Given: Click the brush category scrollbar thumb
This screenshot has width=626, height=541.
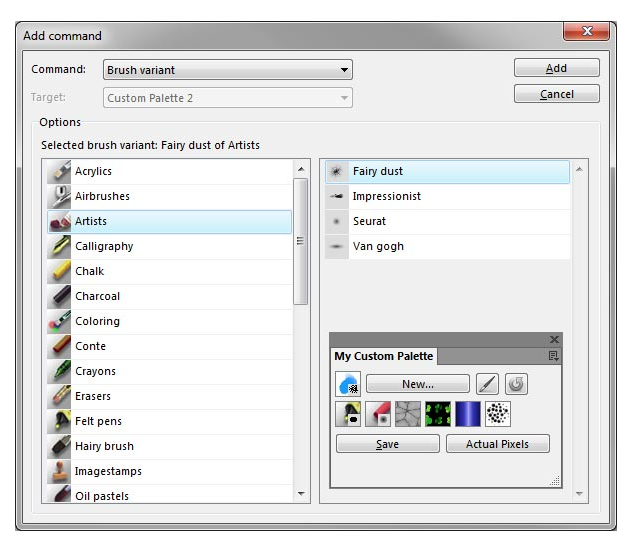Looking at the screenshot, I should 300,241.
